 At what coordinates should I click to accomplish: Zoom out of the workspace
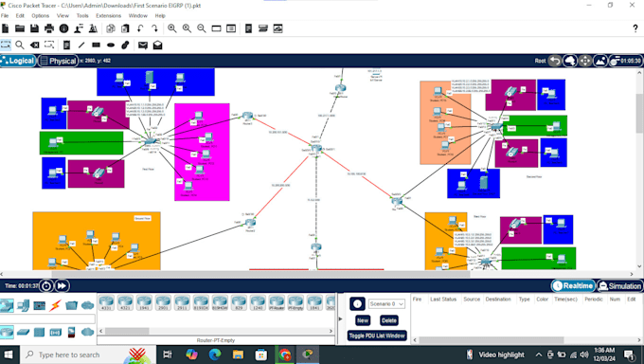click(x=201, y=28)
